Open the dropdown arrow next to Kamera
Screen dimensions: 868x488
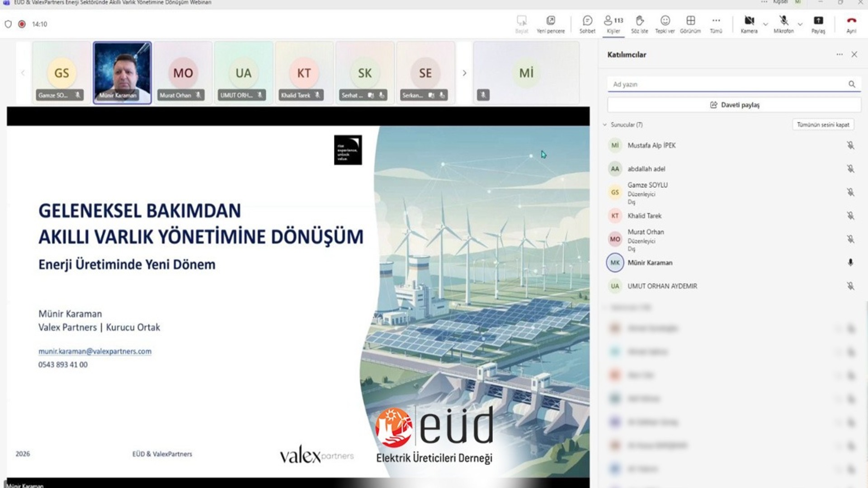765,24
